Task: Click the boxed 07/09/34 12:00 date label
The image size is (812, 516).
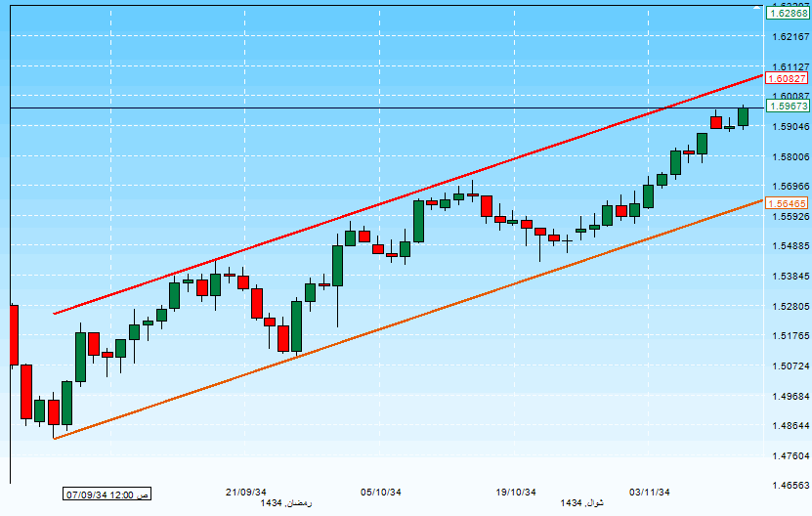Action: click(107, 494)
